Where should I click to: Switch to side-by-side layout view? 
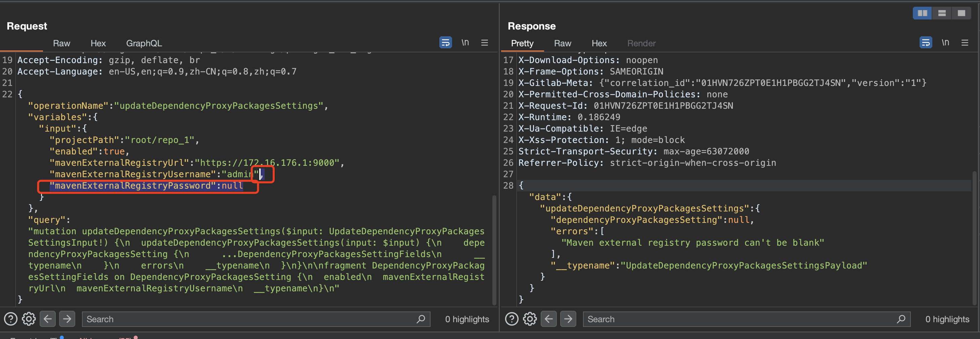(x=922, y=13)
